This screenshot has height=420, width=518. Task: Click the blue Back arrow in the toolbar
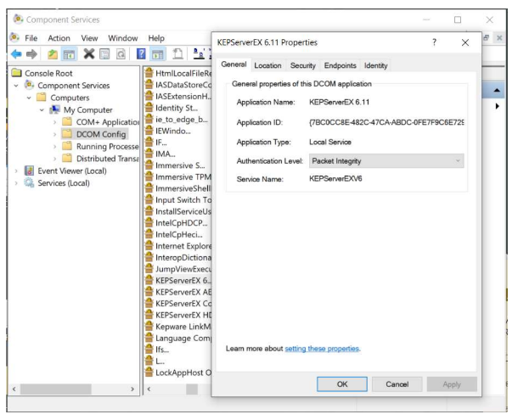pyautogui.click(x=16, y=53)
